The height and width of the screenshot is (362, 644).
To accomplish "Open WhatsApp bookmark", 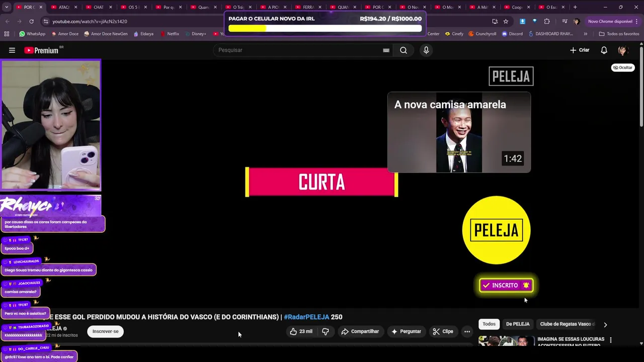I will (32, 34).
